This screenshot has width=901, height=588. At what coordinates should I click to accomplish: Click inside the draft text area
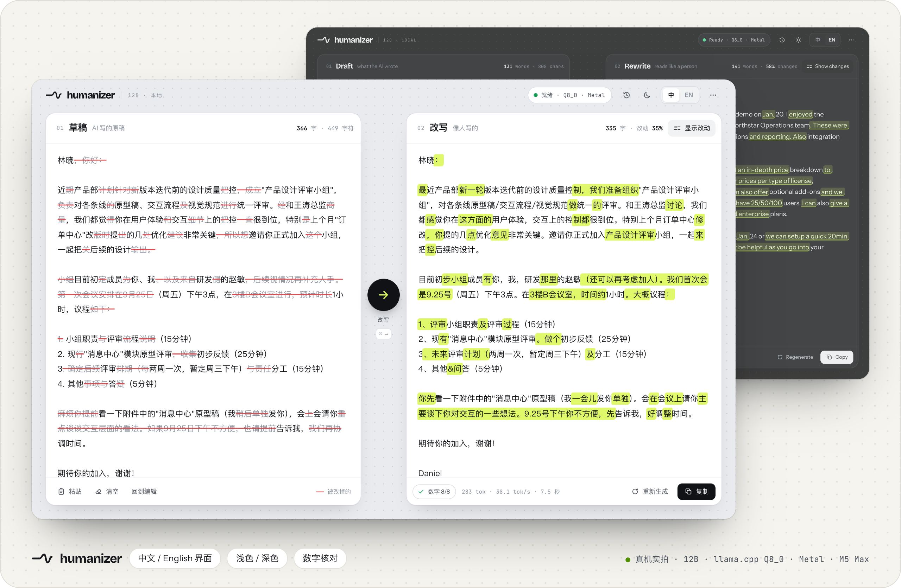[x=203, y=310]
